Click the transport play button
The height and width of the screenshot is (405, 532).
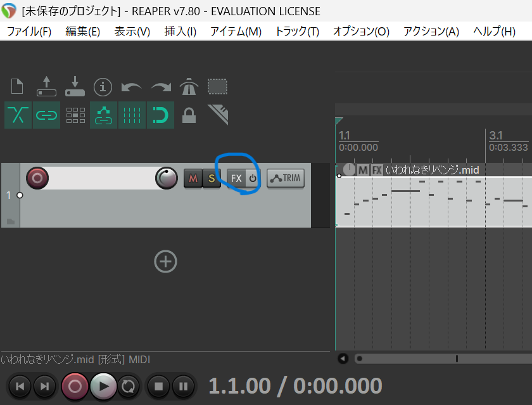click(x=103, y=387)
